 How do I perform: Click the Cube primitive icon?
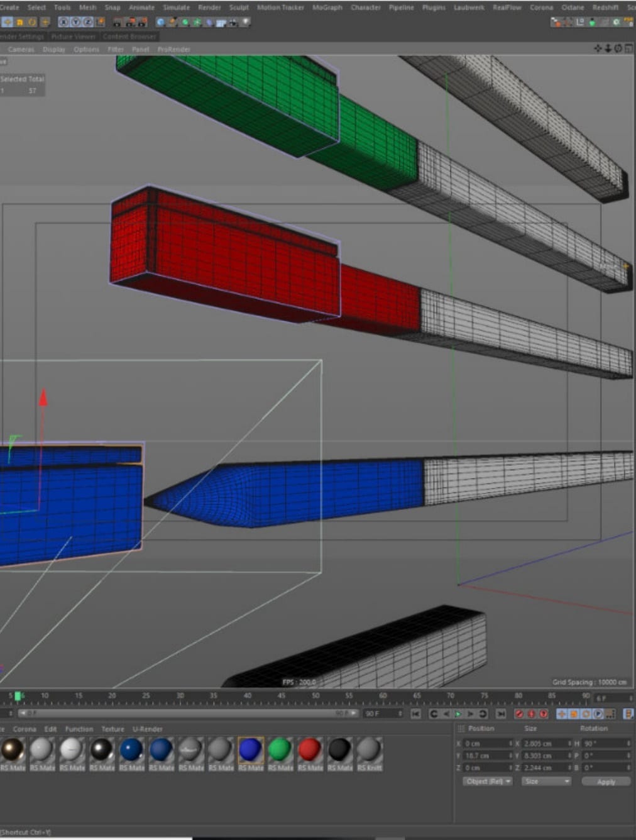coord(161,22)
